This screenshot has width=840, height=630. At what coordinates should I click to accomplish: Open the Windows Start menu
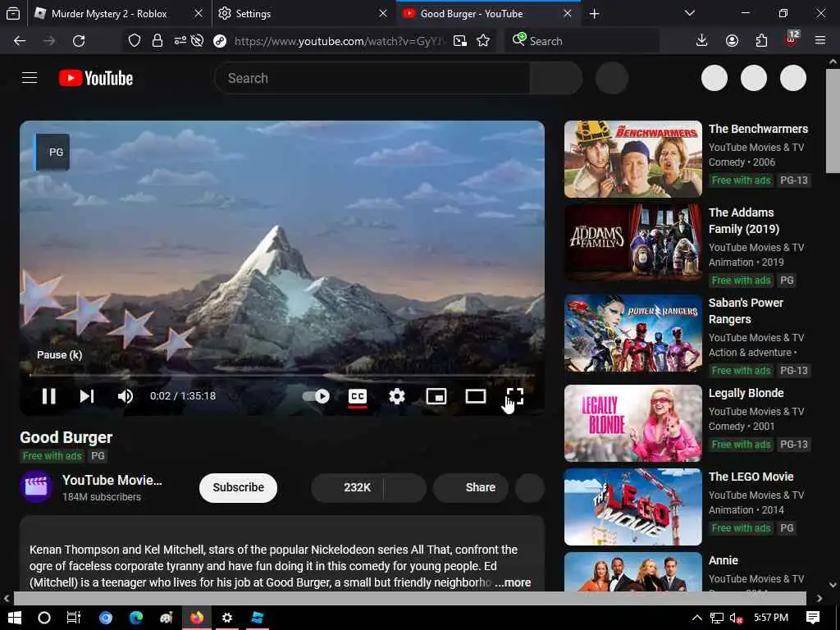pos(15,618)
